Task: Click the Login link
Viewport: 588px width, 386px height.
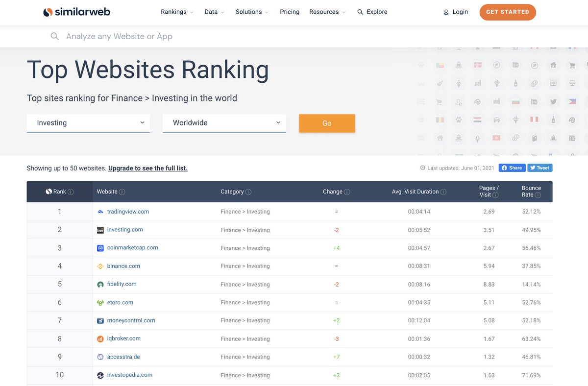Action: 455,12
